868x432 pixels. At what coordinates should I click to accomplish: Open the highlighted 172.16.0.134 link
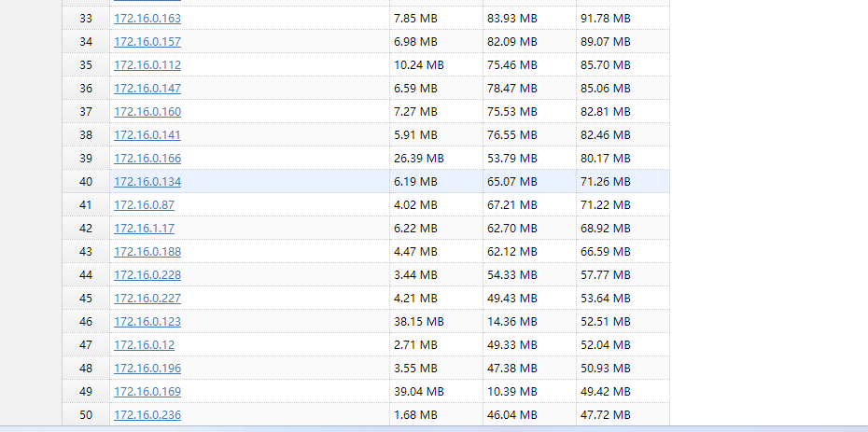(x=147, y=182)
